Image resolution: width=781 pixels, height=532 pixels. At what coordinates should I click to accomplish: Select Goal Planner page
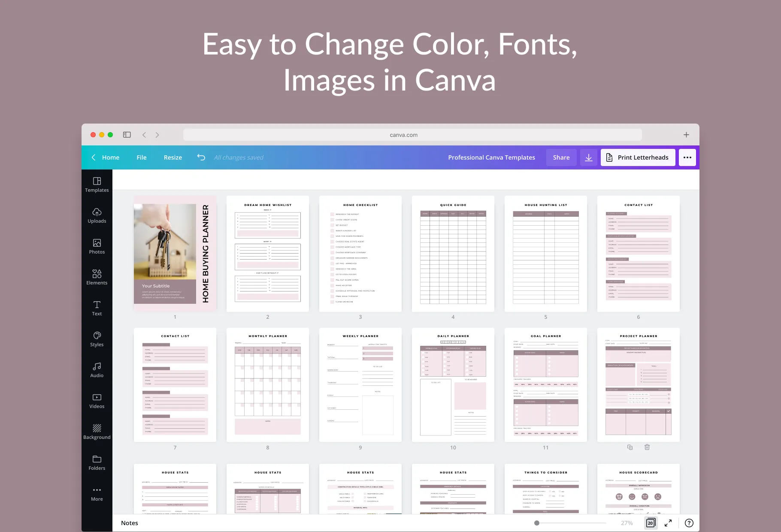(546, 385)
